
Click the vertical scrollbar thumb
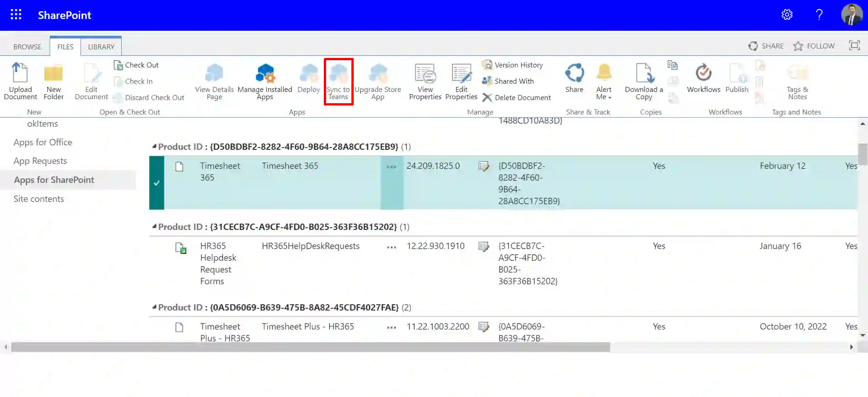pyautogui.click(x=863, y=154)
